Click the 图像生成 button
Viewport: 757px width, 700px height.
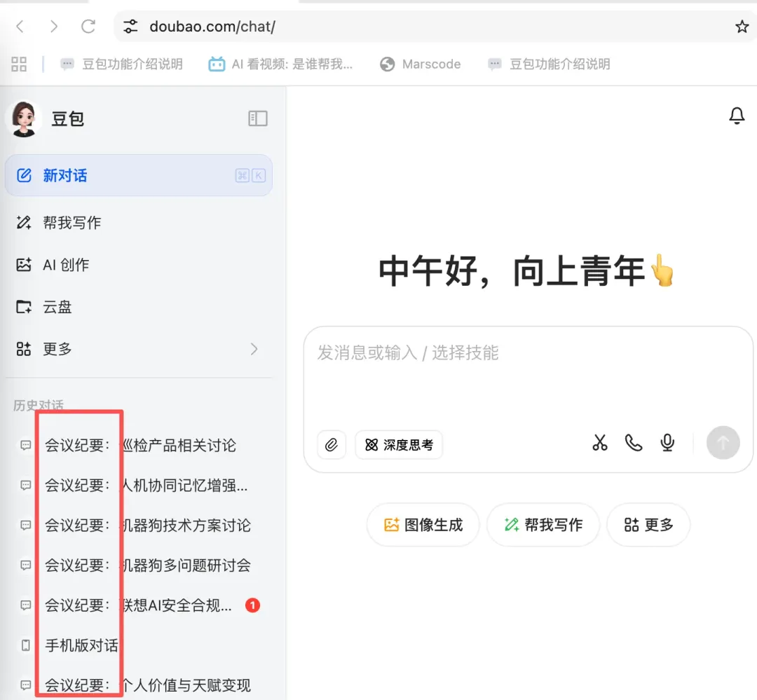point(423,524)
